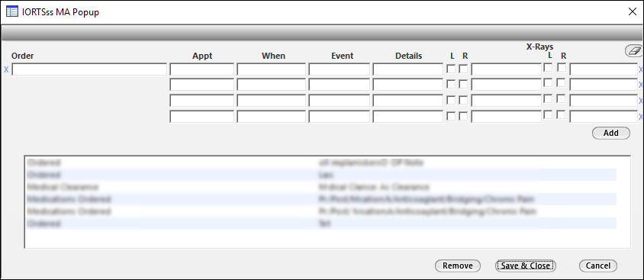Enable the third row X-Rays R checkbox
The height and width of the screenshot is (280, 644).
[x=562, y=98]
